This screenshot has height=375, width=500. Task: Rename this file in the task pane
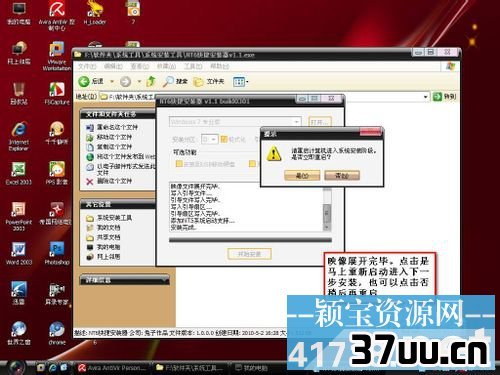click(x=112, y=127)
